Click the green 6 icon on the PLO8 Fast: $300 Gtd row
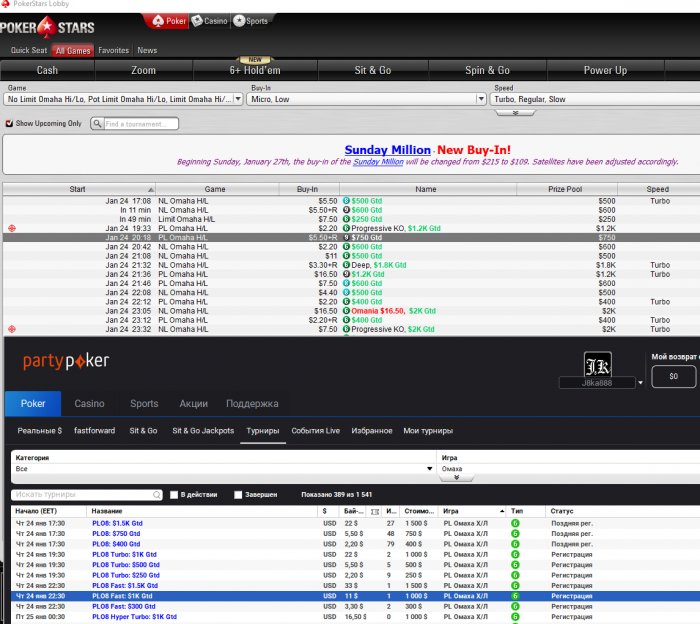The width and height of the screenshot is (700, 624). coord(515,606)
